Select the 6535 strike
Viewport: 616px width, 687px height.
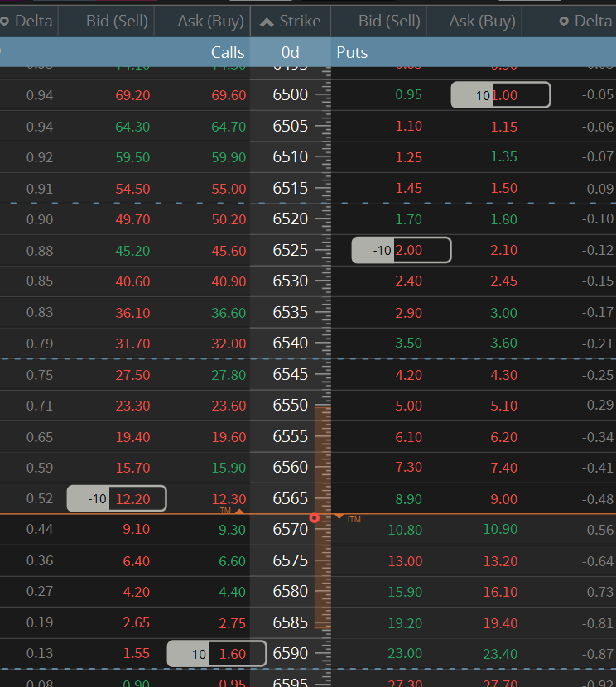click(x=290, y=312)
